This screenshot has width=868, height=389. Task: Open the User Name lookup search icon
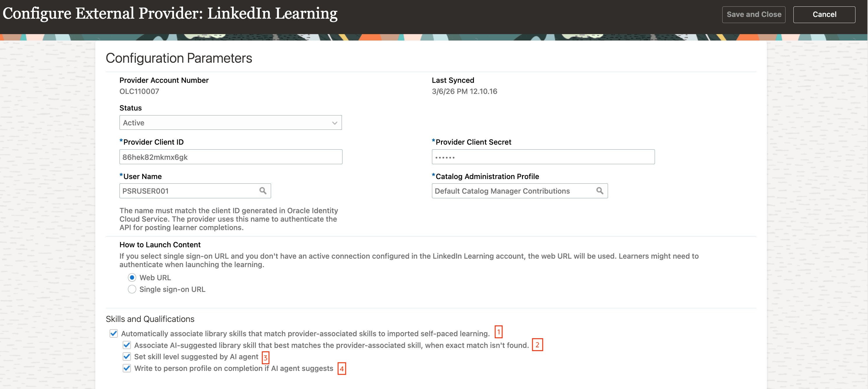263,191
